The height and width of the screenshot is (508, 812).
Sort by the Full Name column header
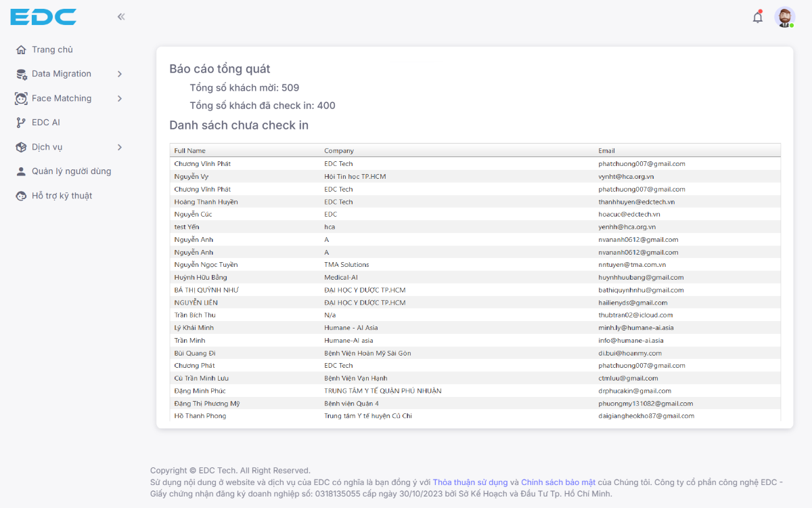click(190, 150)
